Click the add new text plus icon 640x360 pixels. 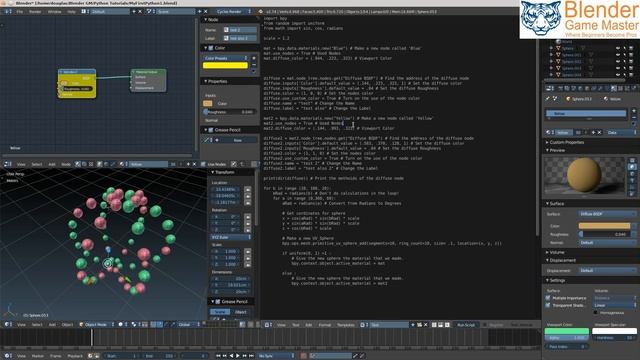413,325
